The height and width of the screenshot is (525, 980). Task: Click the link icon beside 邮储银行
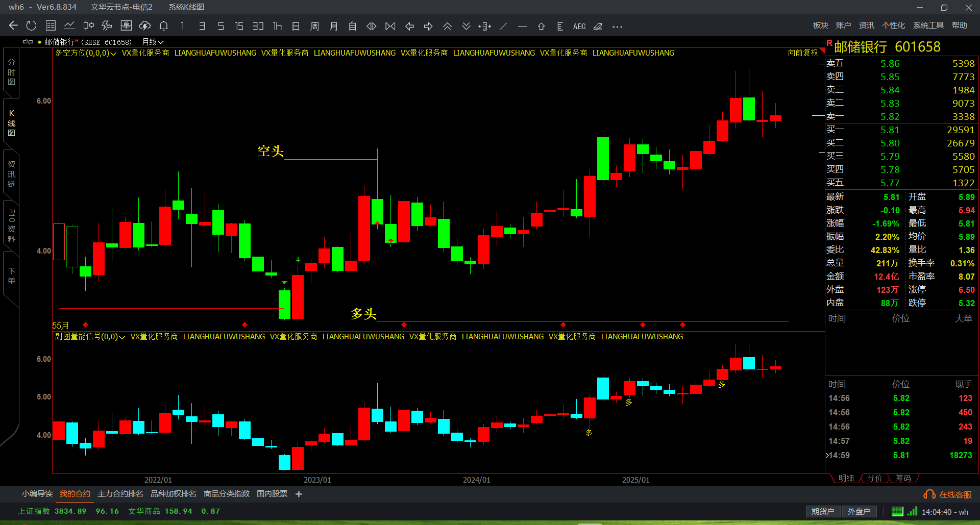pyautogui.click(x=28, y=42)
